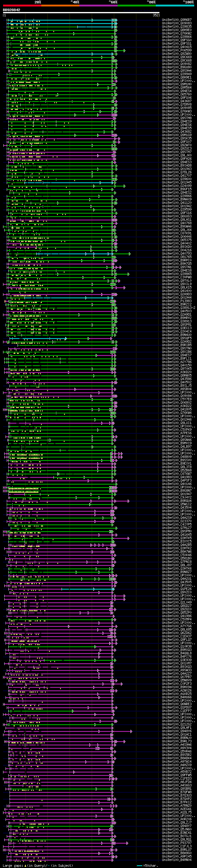Click the UniRef100_C9J4Y2 entry
Viewport: 197px width, 868px height.
177,497
